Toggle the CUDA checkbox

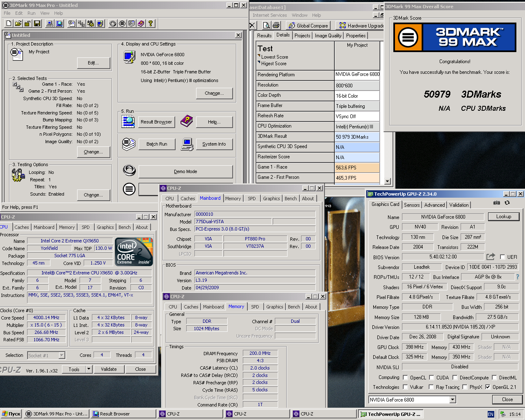[x=432, y=378]
